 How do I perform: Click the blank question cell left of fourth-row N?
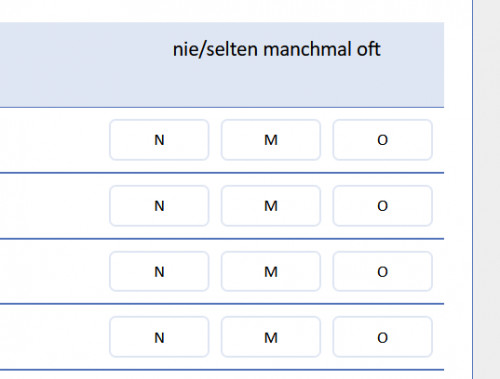point(53,337)
